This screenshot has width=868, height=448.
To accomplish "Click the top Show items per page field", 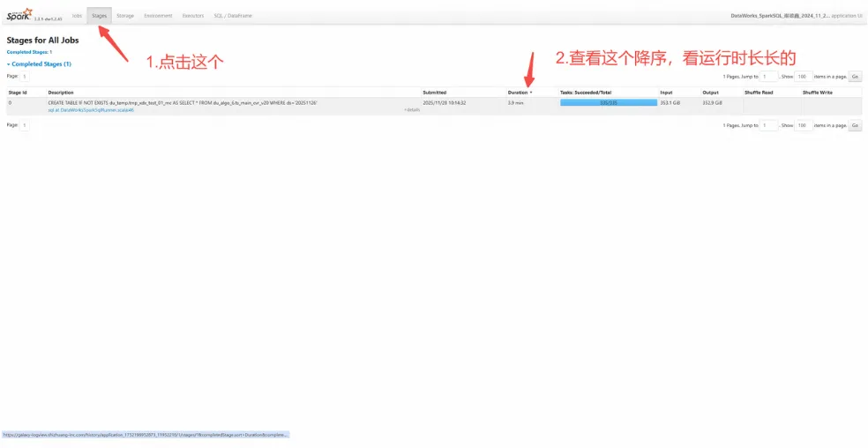I will pyautogui.click(x=804, y=77).
